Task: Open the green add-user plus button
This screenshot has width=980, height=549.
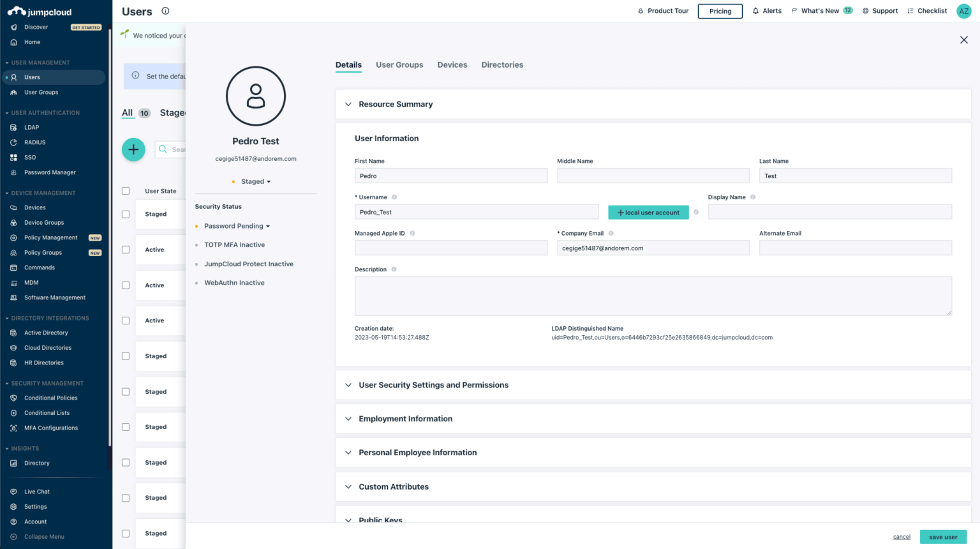Action: tap(133, 149)
